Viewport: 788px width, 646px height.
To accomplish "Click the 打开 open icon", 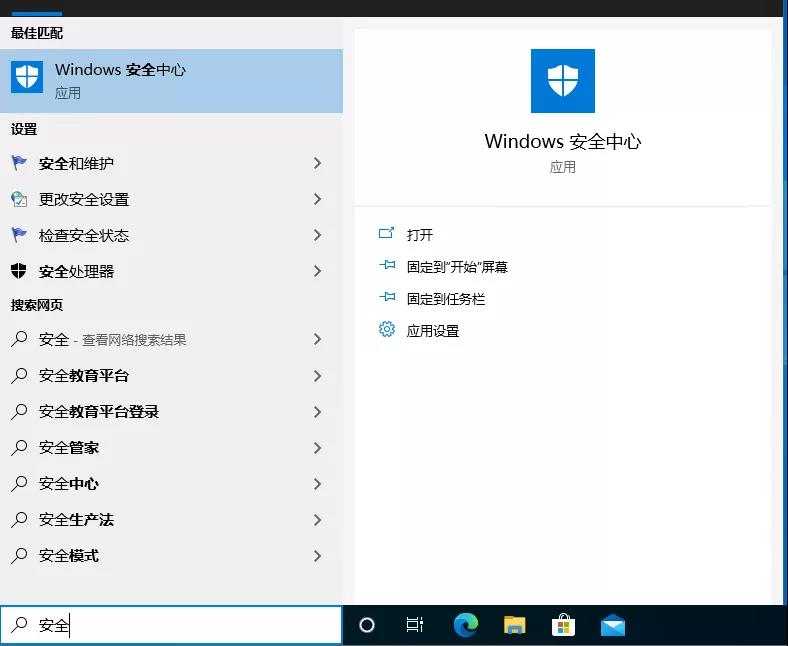I will click(386, 233).
